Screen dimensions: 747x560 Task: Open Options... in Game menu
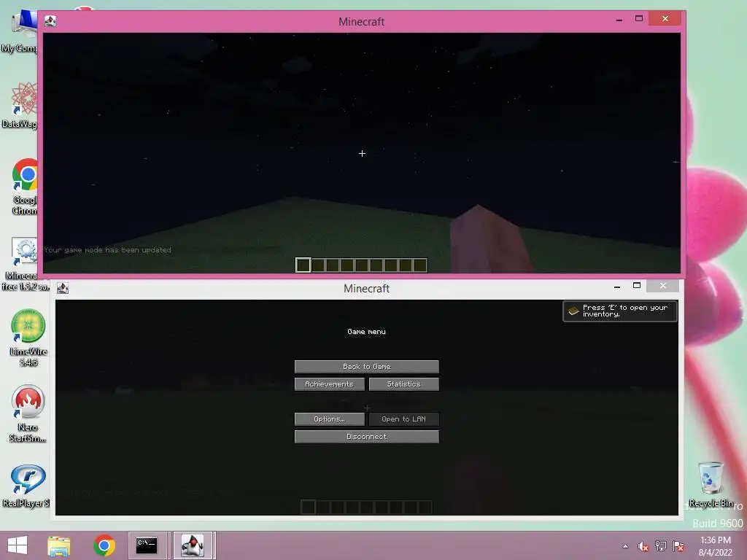(x=329, y=419)
